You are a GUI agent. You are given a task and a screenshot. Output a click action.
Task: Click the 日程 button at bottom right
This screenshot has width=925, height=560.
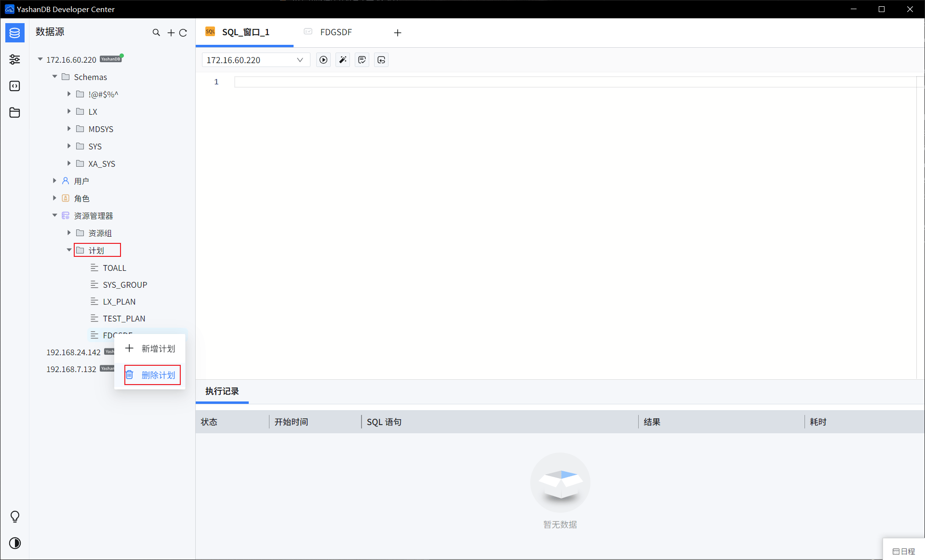click(x=904, y=551)
